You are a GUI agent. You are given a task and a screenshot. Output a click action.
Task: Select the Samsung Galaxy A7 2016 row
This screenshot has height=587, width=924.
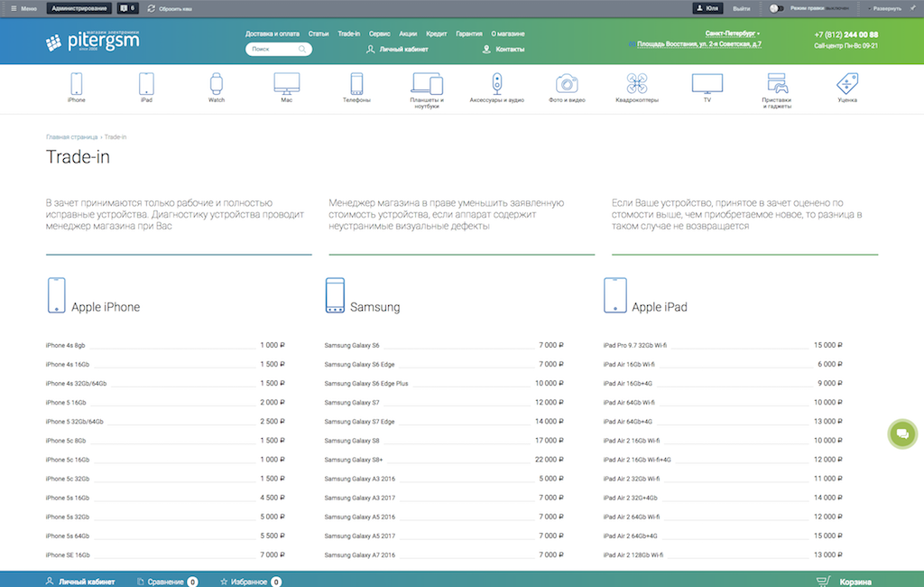[x=444, y=555]
